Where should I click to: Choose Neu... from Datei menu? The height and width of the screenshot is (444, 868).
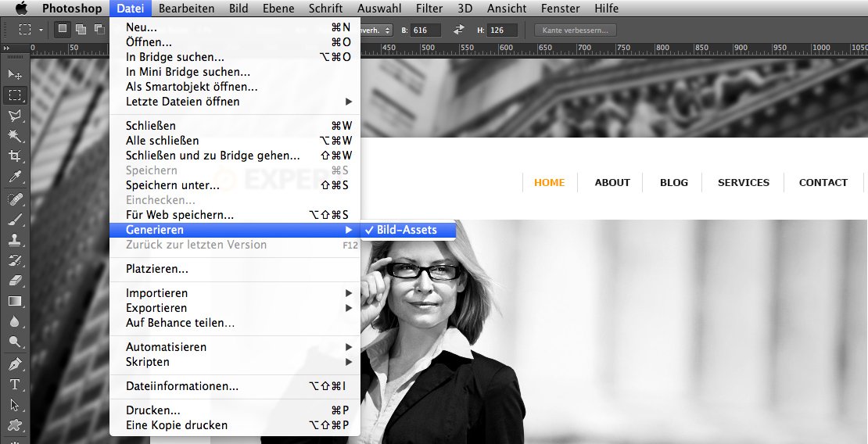tap(235, 27)
